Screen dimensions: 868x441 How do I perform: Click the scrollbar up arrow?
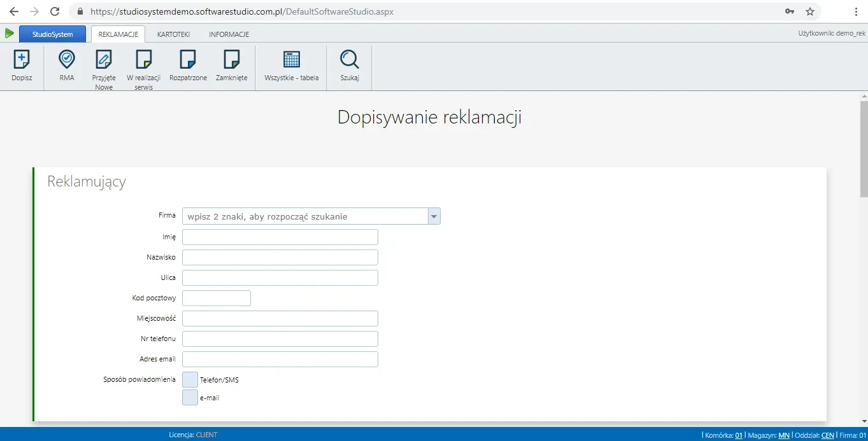[864, 95]
